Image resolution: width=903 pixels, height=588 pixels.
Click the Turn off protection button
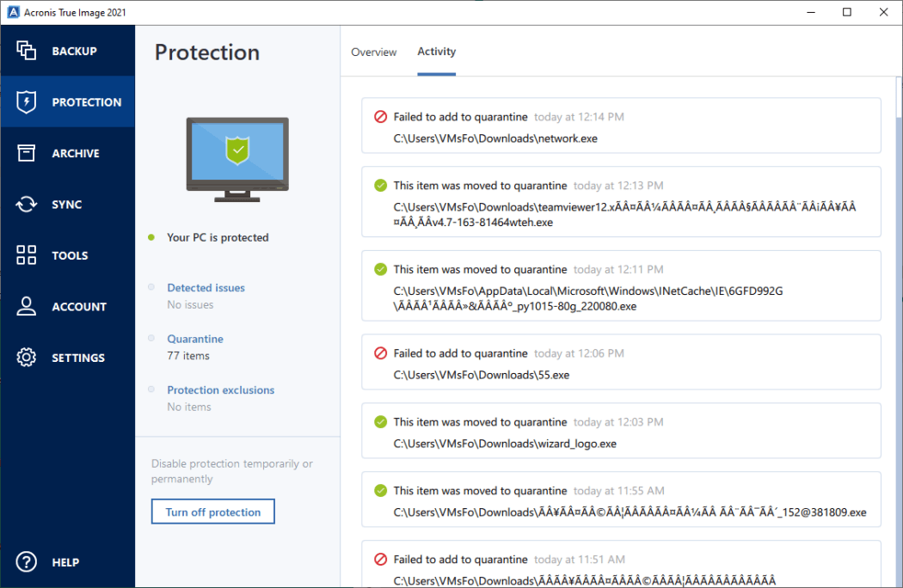[212, 511]
